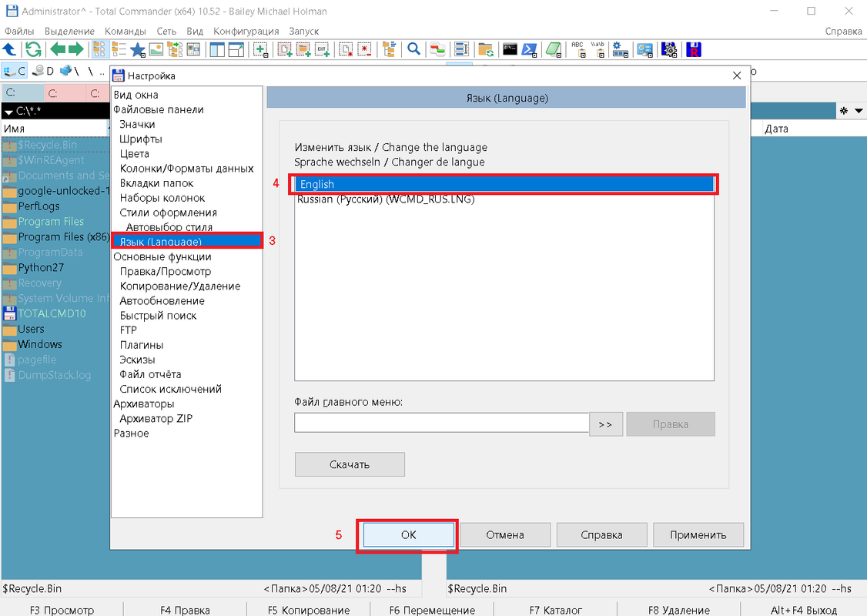Open the control panel toolbar icon
The height and width of the screenshot is (616, 867).
coord(644,50)
